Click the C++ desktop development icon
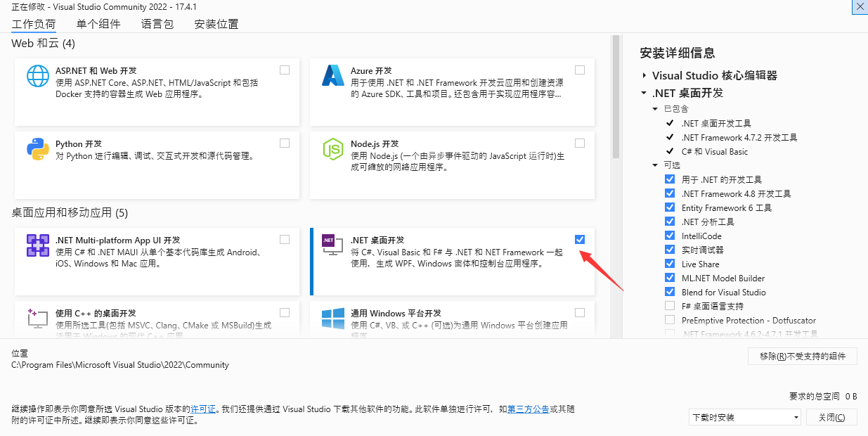Viewport: 868px width, 436px height. 38,318
